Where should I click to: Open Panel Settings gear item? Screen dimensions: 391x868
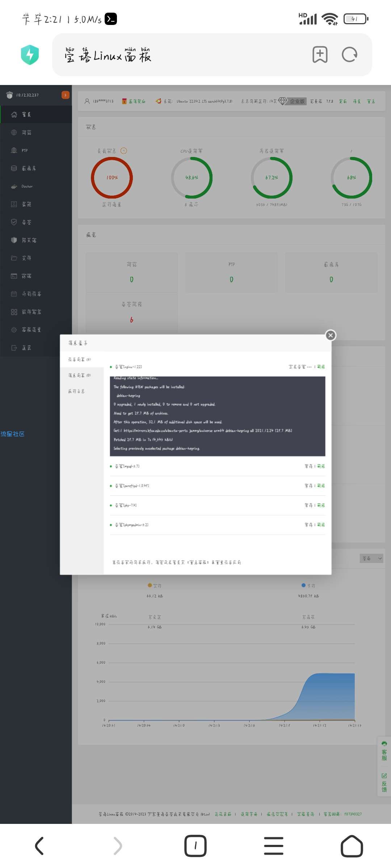(x=36, y=329)
